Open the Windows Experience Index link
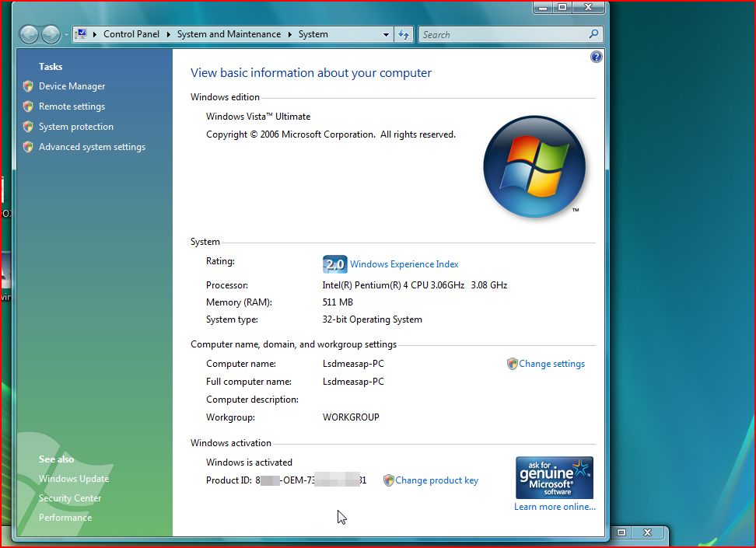 click(404, 264)
